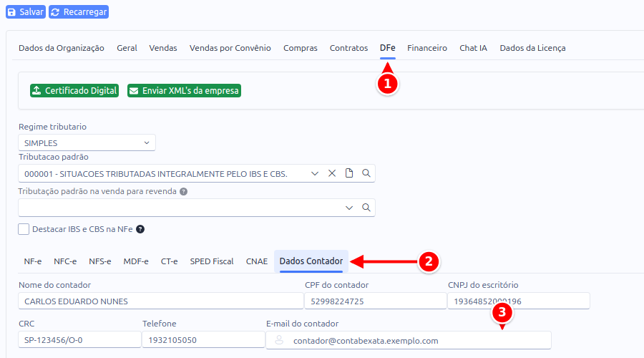Switch to the Financeiro tab

[x=427, y=48]
